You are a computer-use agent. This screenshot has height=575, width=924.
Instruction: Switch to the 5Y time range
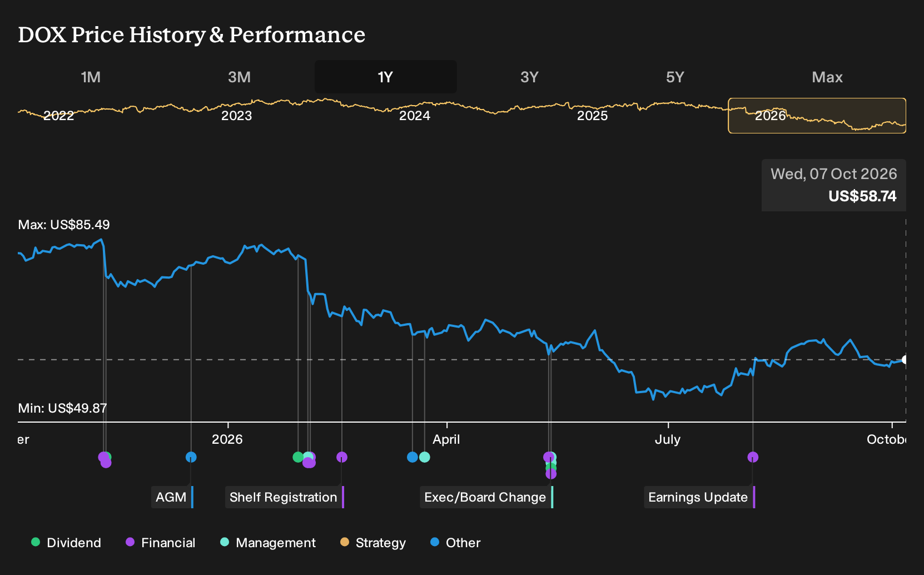click(x=675, y=77)
